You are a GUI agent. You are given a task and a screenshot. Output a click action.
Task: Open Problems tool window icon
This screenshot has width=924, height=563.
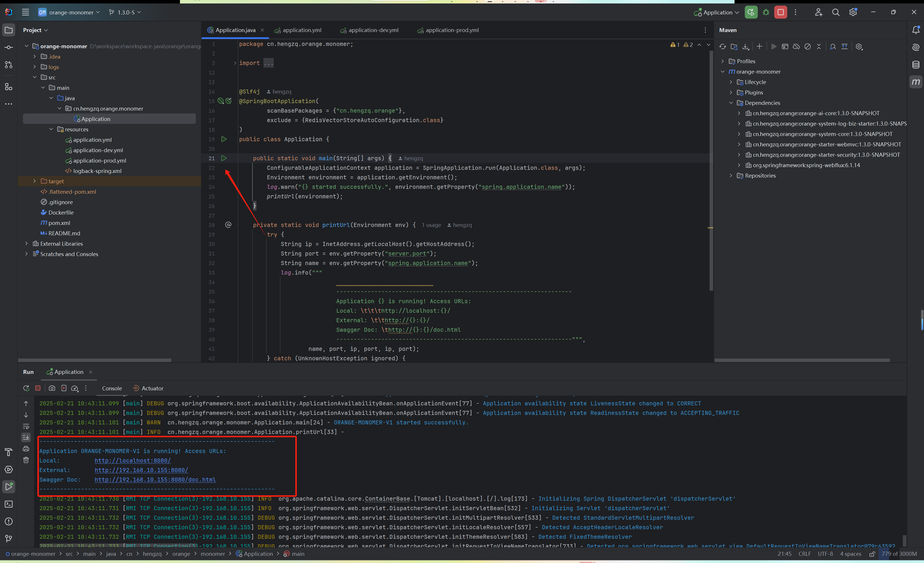tap(9, 521)
